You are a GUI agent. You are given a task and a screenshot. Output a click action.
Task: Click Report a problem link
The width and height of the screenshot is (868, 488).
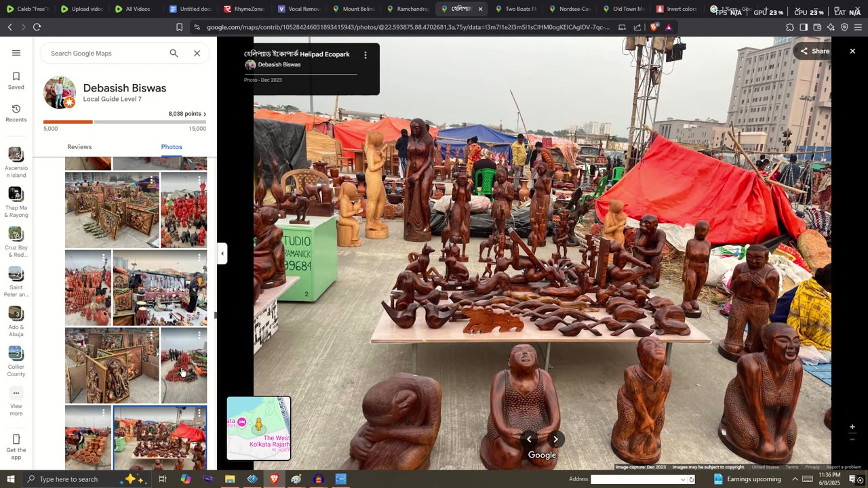[x=844, y=467]
